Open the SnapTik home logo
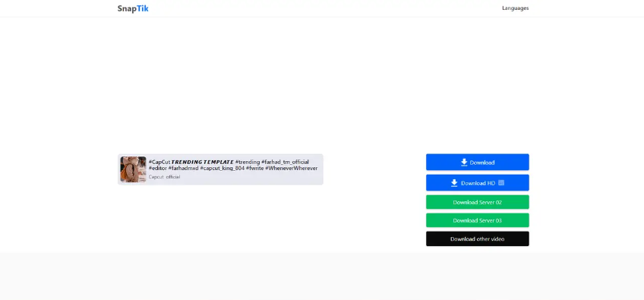The image size is (644, 300). click(x=133, y=8)
